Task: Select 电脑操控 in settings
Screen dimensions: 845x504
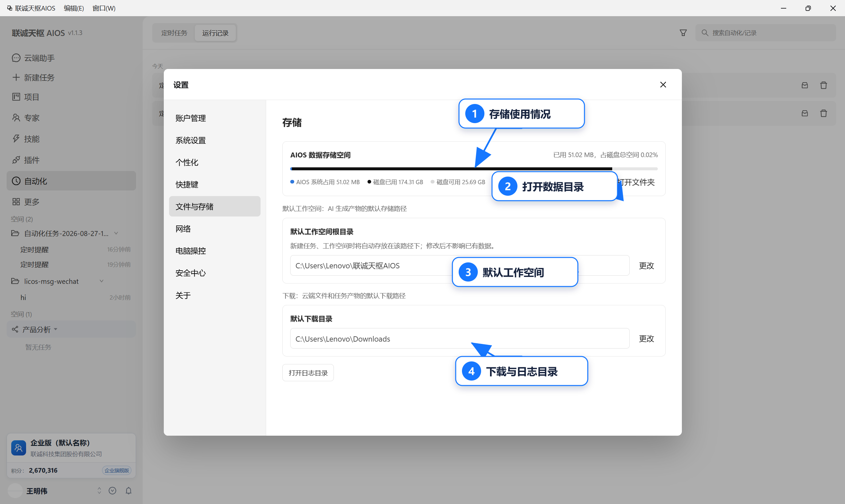Action: coord(215,251)
